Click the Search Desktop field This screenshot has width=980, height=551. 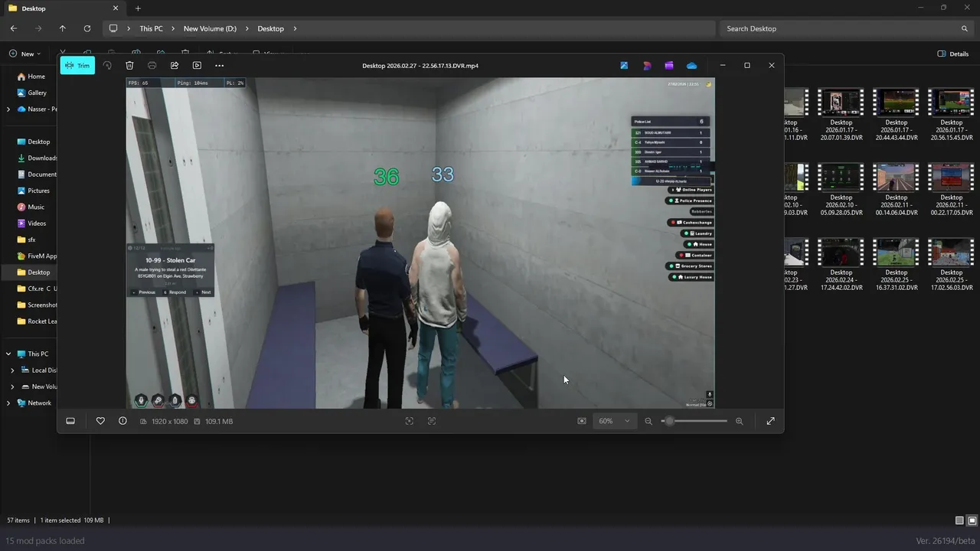846,28
